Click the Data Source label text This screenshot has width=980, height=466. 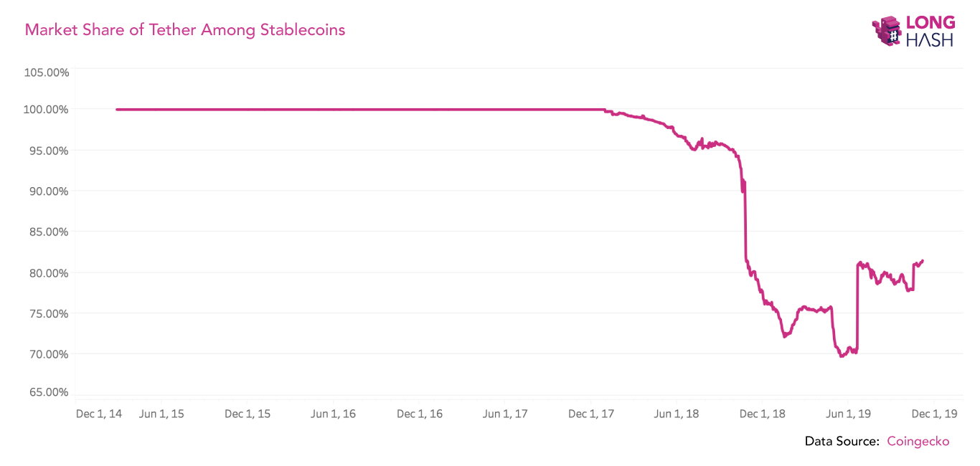click(x=842, y=442)
